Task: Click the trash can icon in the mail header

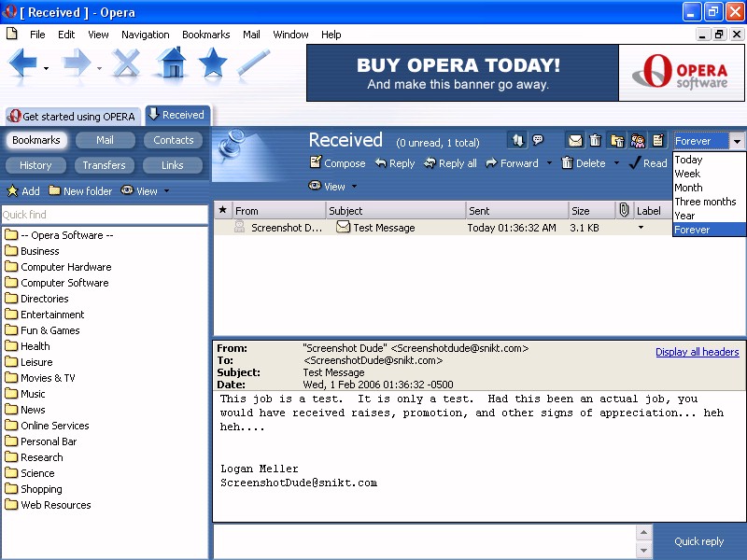Action: (596, 141)
